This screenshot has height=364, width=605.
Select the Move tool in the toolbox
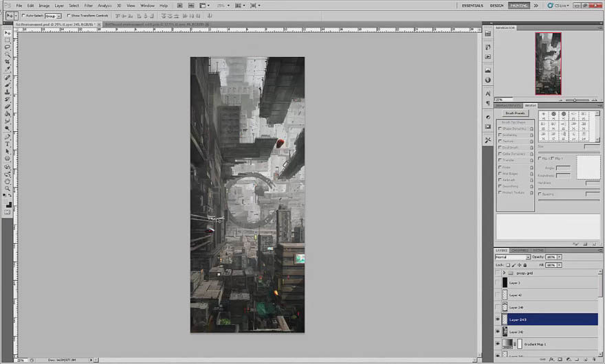[8, 34]
